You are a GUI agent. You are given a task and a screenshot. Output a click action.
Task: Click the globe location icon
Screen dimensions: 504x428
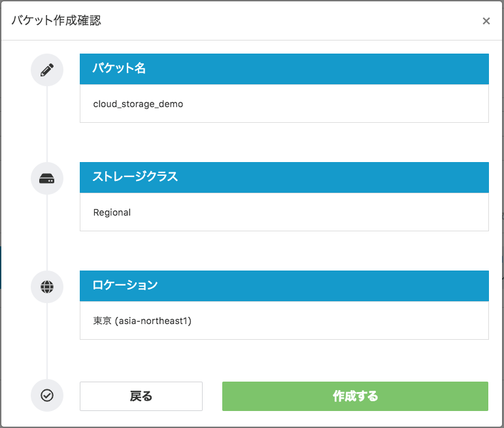pos(47,287)
